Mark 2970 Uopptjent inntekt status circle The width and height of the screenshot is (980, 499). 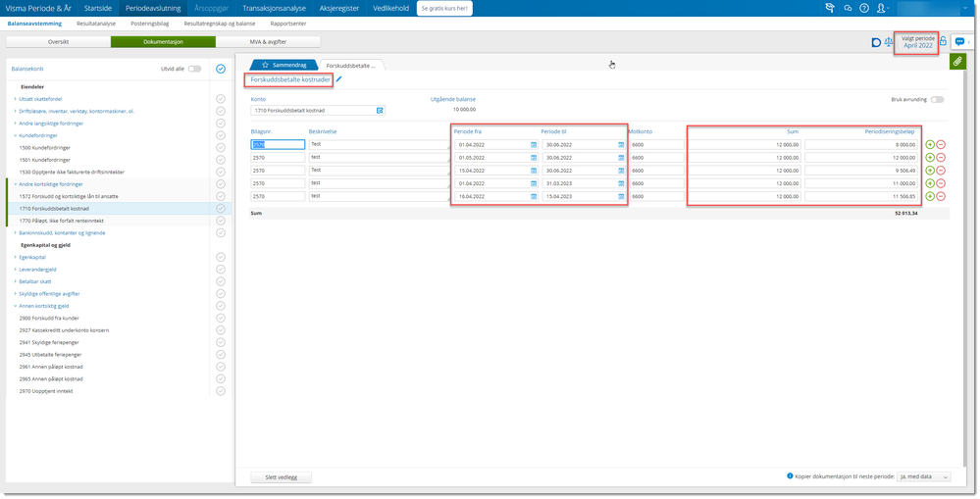pos(221,391)
